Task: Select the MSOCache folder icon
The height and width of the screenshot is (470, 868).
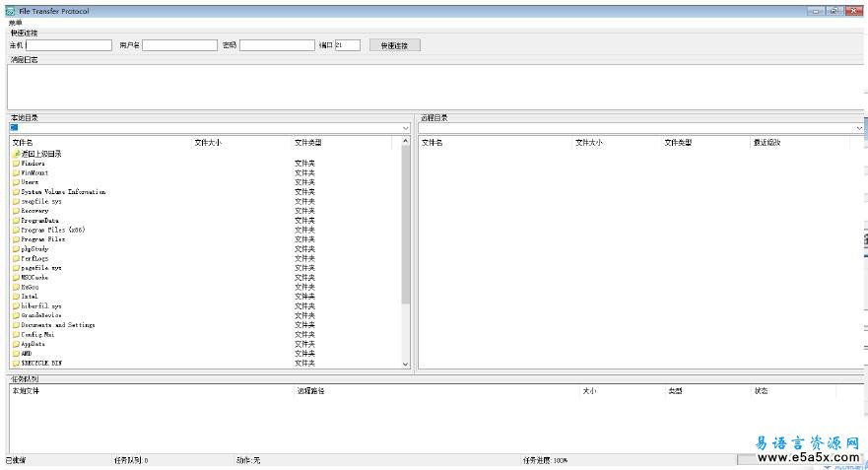Action: [16, 277]
